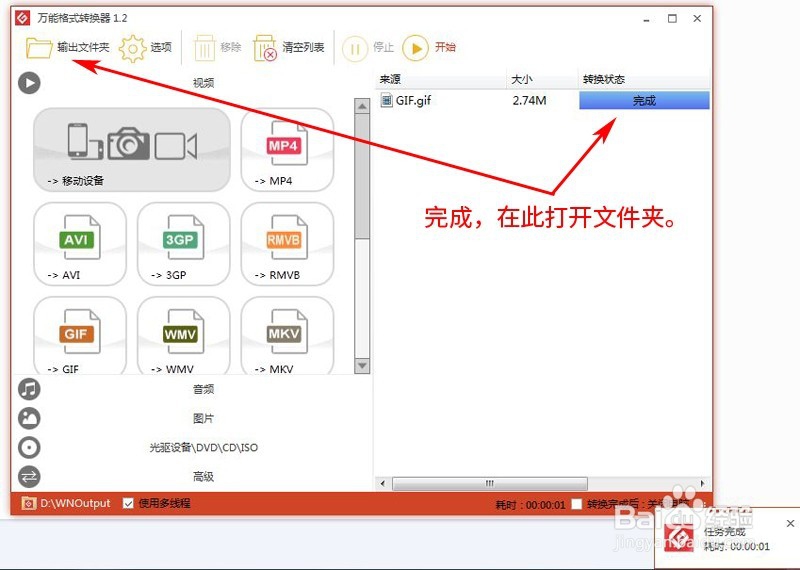The height and width of the screenshot is (570, 800).
Task: Click the format list scroll down arrow
Action: (362, 366)
